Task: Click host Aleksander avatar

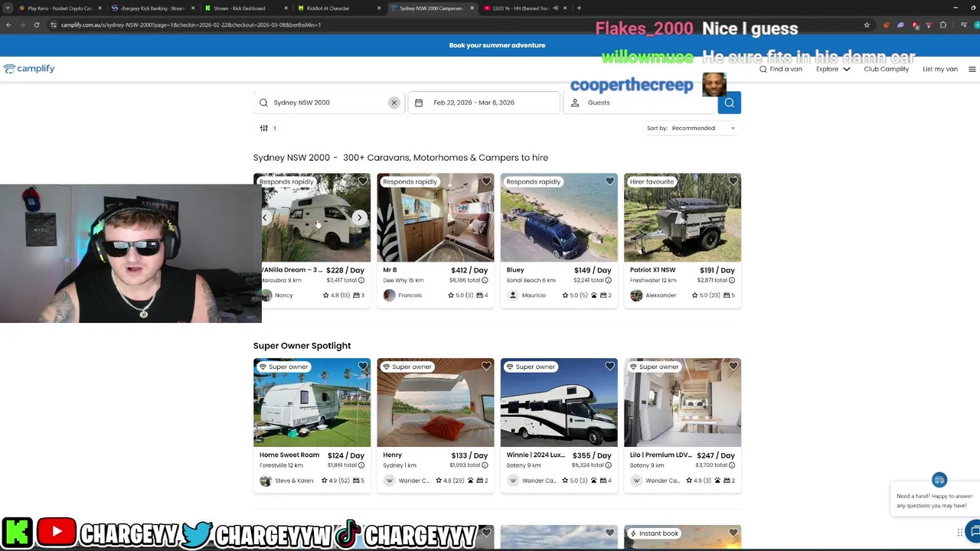Action: 636,295
